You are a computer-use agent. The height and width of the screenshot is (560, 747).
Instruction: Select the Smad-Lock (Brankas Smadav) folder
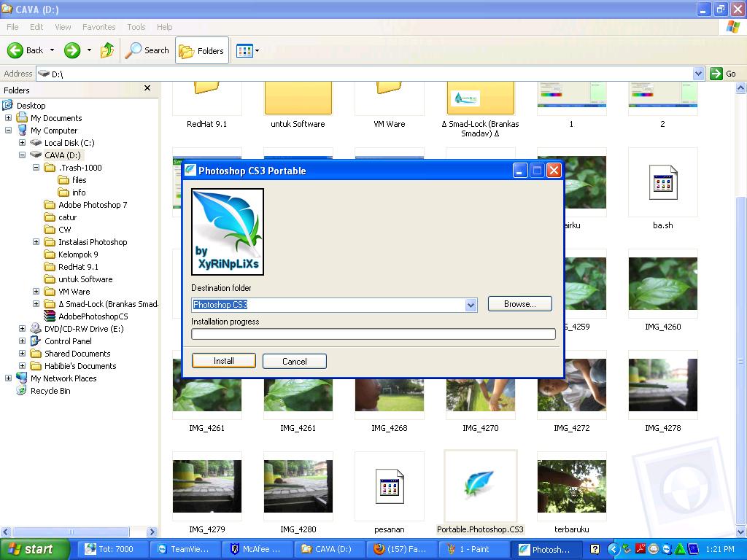(480, 98)
